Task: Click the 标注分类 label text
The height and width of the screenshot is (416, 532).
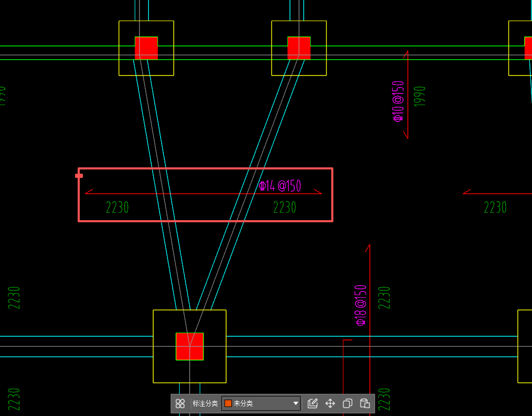Action: tap(206, 403)
